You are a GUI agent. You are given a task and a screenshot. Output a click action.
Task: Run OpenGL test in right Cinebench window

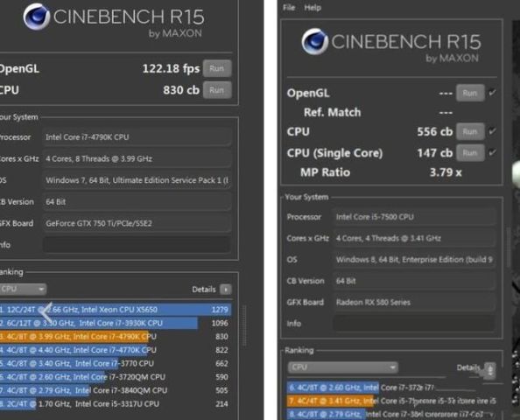[x=470, y=93]
